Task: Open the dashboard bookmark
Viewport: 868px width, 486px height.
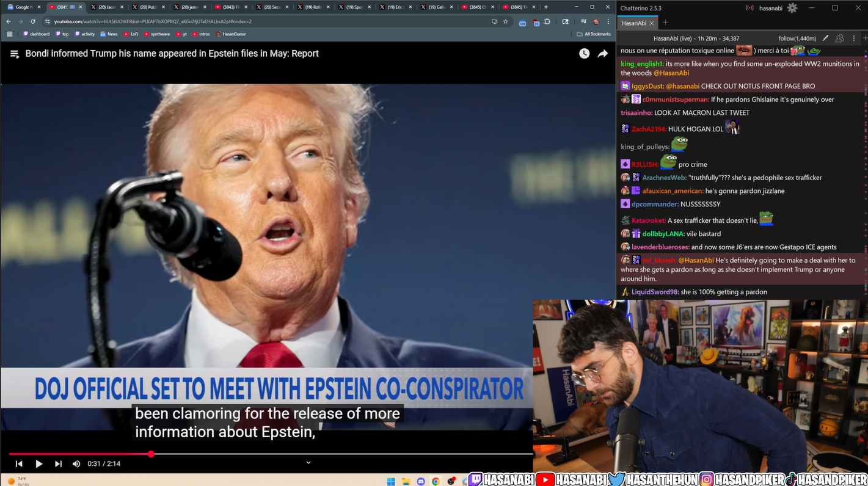Action: click(37, 34)
